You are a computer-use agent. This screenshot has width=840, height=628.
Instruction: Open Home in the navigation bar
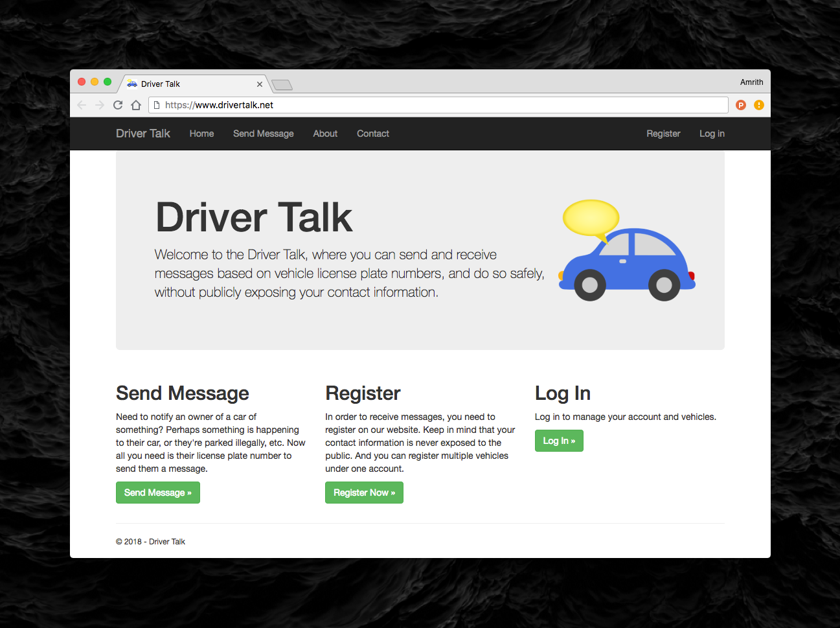pos(201,134)
